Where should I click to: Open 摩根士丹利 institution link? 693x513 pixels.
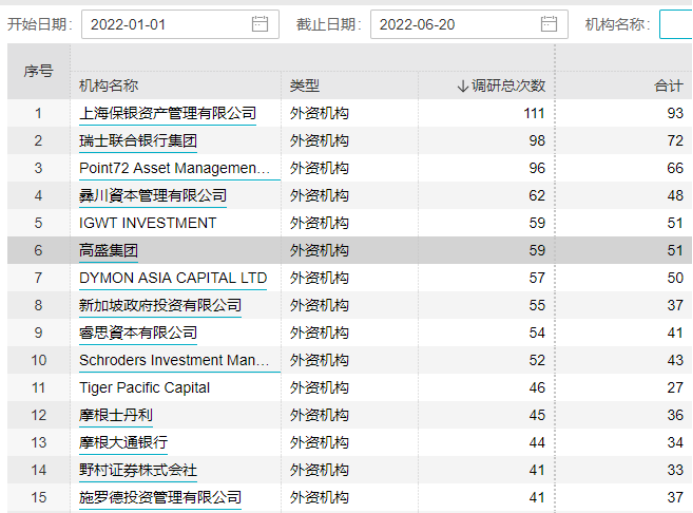pos(116,415)
